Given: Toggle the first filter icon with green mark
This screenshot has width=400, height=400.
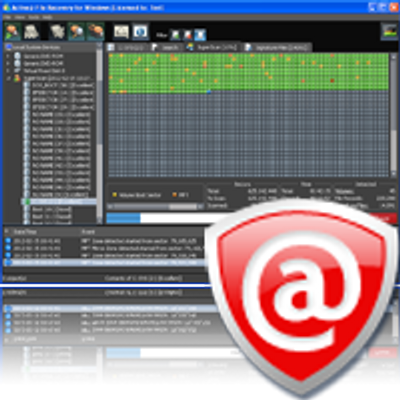Looking at the screenshot, I should click(175, 35).
